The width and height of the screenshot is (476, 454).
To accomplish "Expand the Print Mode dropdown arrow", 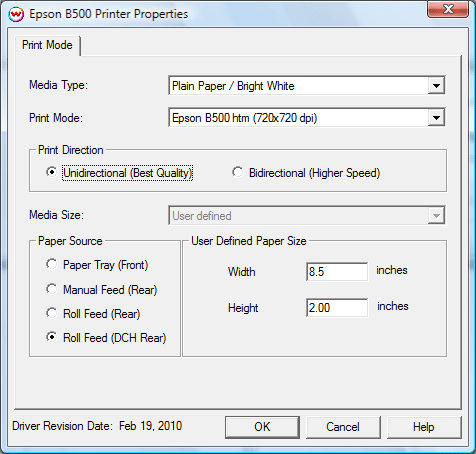I will tap(436, 118).
